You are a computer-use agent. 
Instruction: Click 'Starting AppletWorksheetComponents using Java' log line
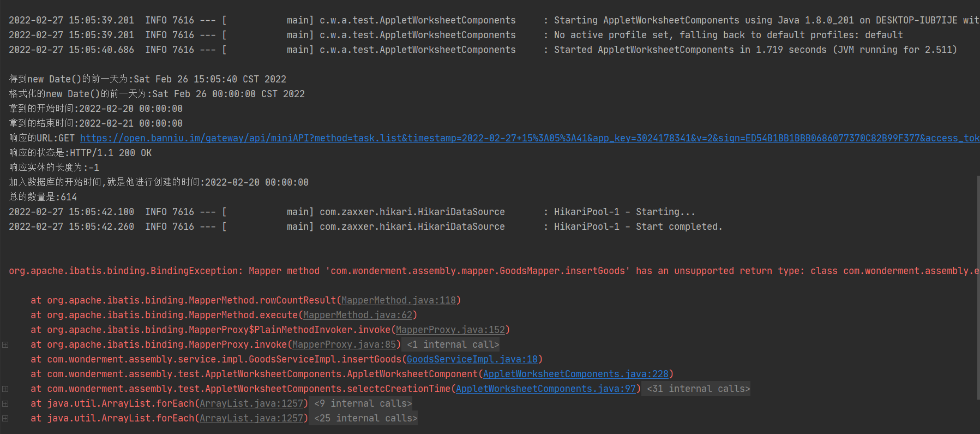point(494,20)
